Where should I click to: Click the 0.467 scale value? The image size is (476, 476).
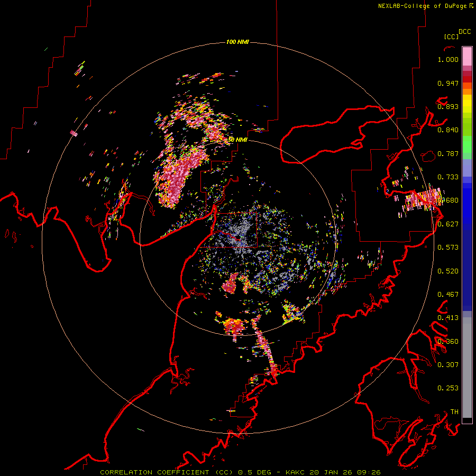point(448,295)
